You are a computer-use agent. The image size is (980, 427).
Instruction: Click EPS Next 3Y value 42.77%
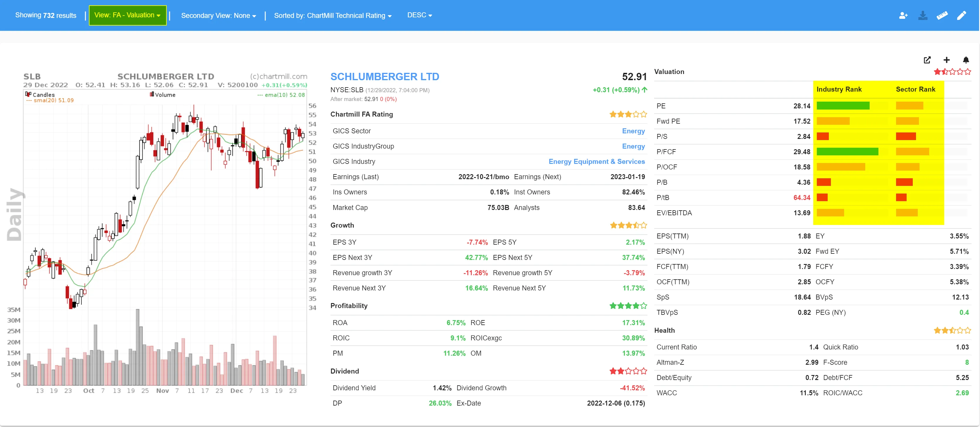coord(476,257)
